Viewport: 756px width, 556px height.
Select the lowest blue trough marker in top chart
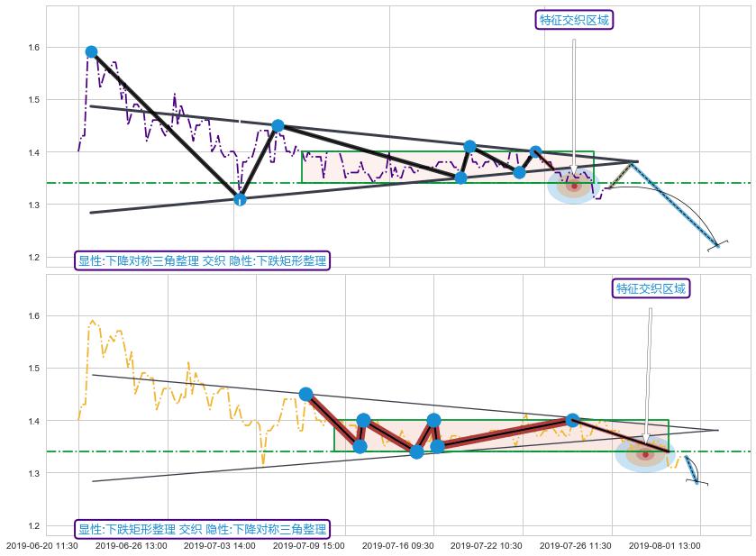pyautogui.click(x=240, y=199)
